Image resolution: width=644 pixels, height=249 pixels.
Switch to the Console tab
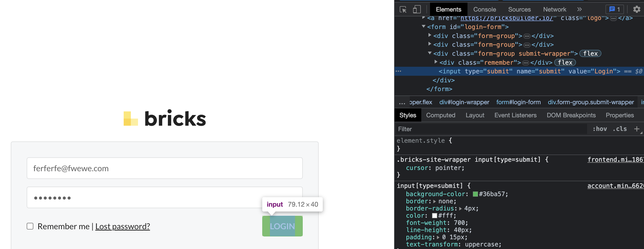[x=484, y=9]
